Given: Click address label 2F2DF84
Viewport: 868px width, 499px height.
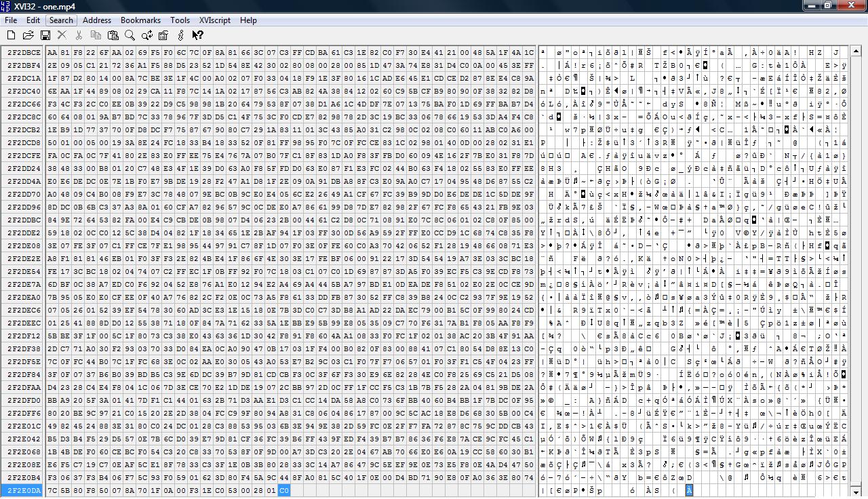Looking at the screenshot, I should pyautogui.click(x=24, y=374).
